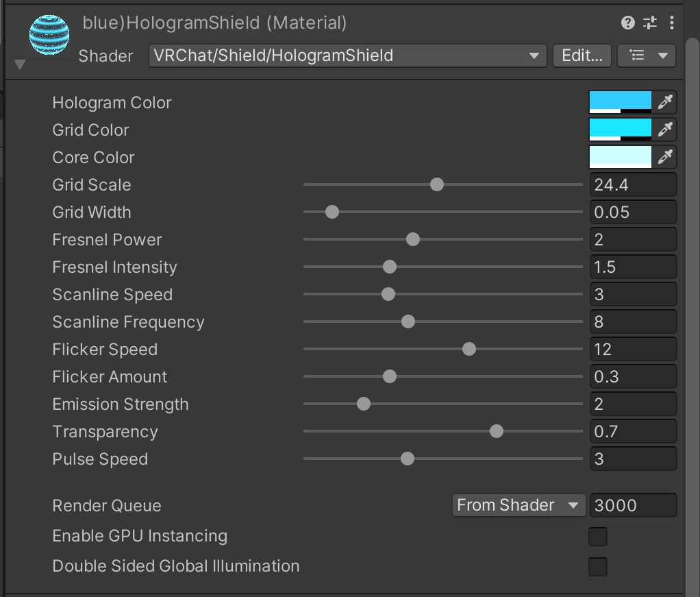Viewport: 700px width, 597px height.
Task: Open the Shader dropdown VRChat/Shield/HologramShield
Action: coord(348,56)
